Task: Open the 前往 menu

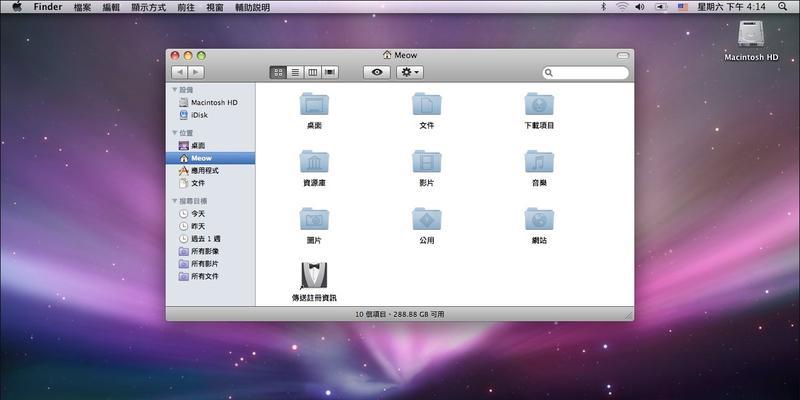Action: [186, 7]
